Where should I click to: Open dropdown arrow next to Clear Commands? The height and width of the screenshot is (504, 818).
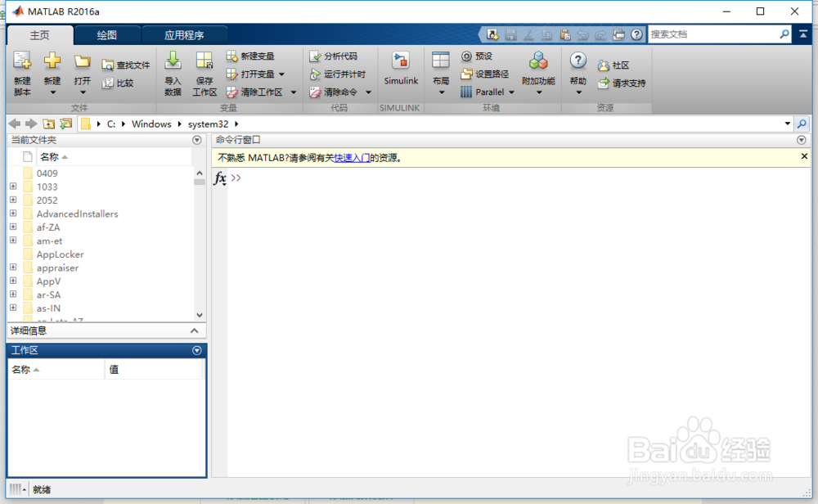[368, 92]
